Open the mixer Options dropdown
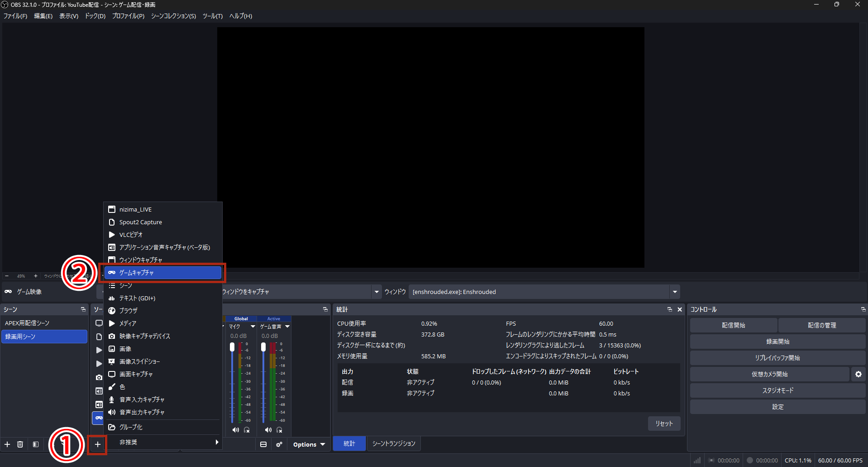868x467 pixels. pyautogui.click(x=309, y=444)
